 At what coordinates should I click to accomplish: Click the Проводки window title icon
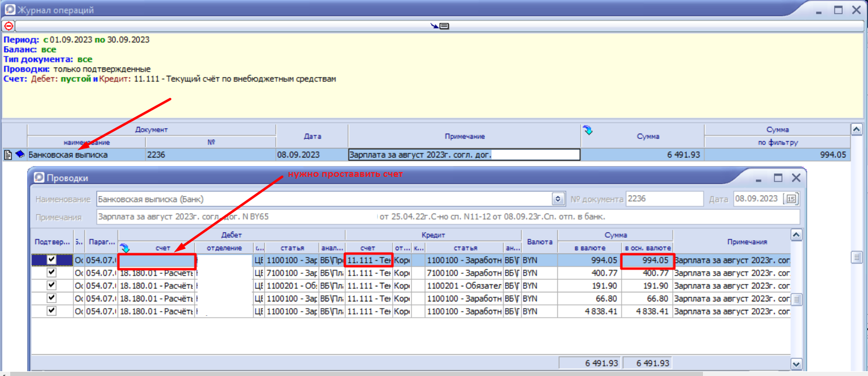[39, 178]
